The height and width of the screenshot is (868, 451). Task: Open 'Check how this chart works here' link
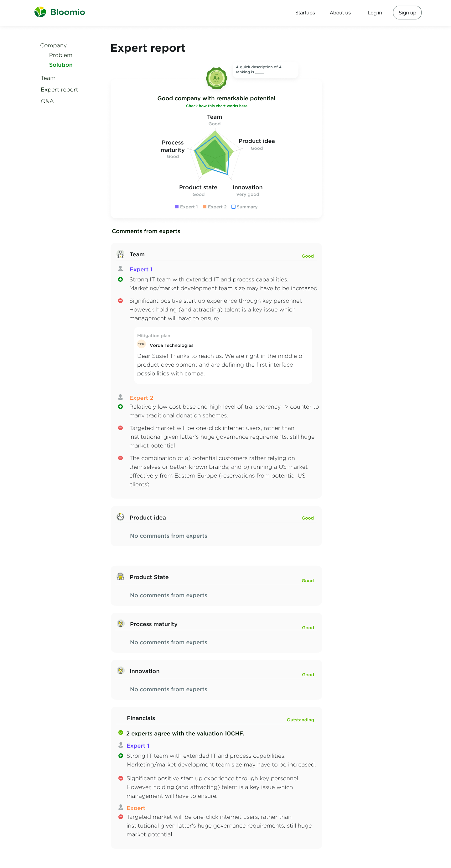pos(217,106)
